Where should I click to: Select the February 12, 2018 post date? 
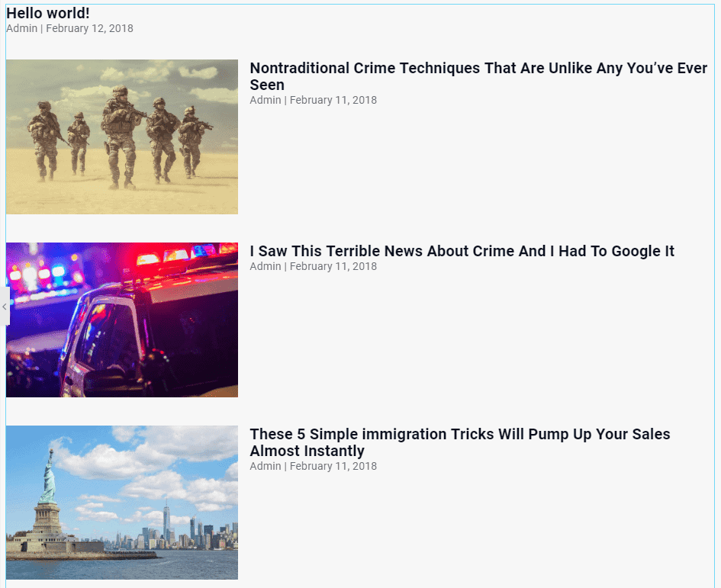89,28
